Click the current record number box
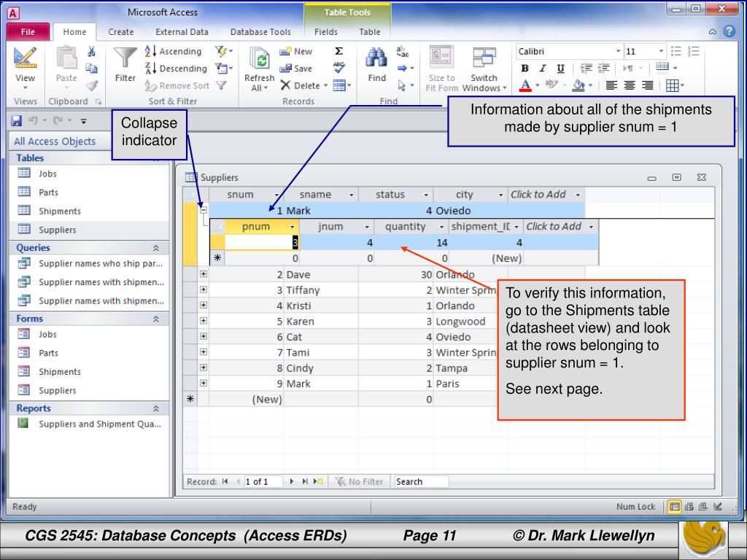This screenshot has width=747, height=560. 263,481
